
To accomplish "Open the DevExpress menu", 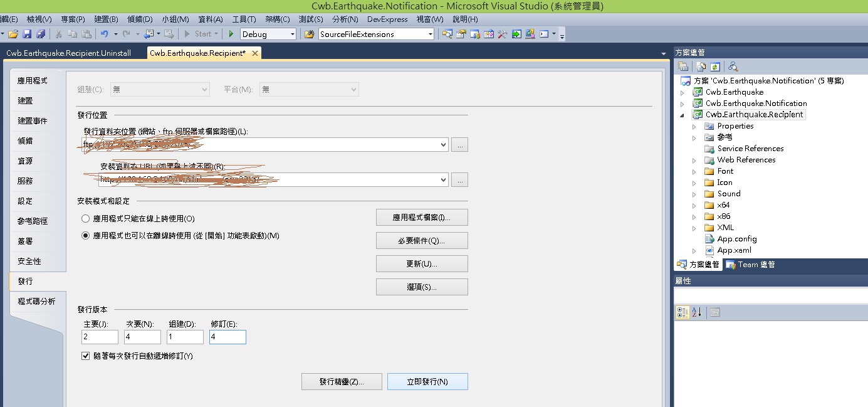I will pyautogui.click(x=387, y=19).
